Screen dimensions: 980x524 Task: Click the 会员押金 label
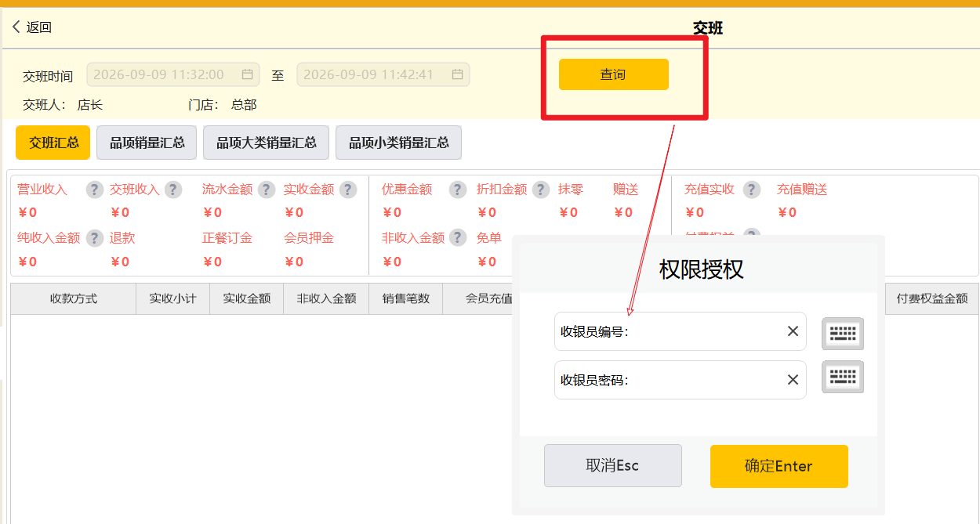[x=309, y=238]
